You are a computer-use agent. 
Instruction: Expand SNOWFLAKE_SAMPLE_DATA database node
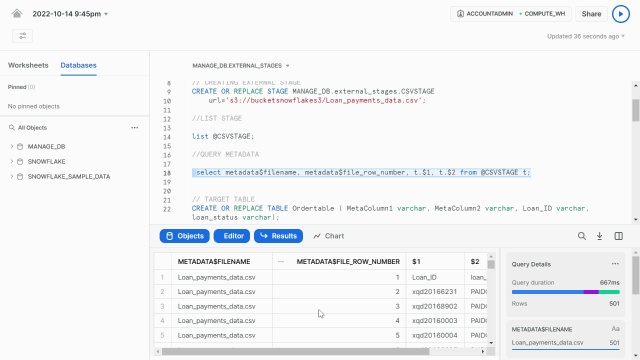pos(11,176)
